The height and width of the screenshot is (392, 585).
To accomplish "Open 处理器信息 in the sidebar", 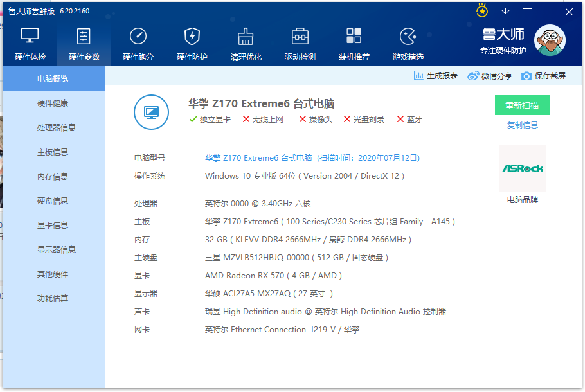I will 56,128.
